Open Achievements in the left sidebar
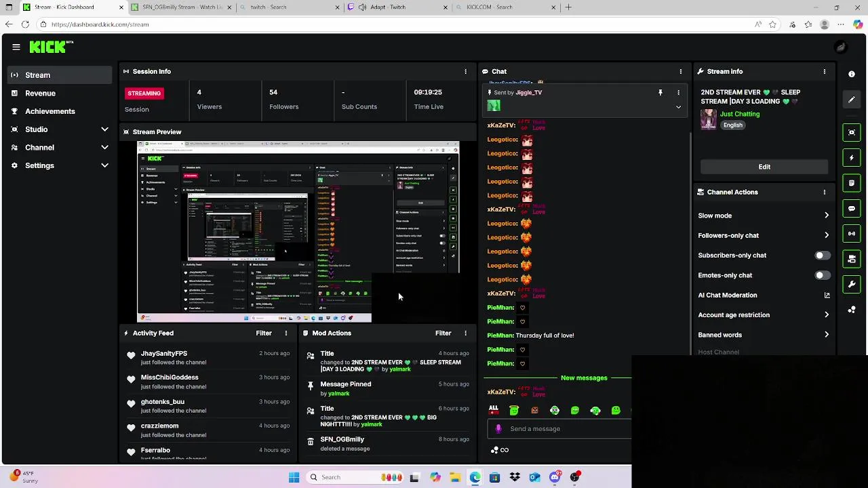This screenshot has width=868, height=488. [60, 111]
